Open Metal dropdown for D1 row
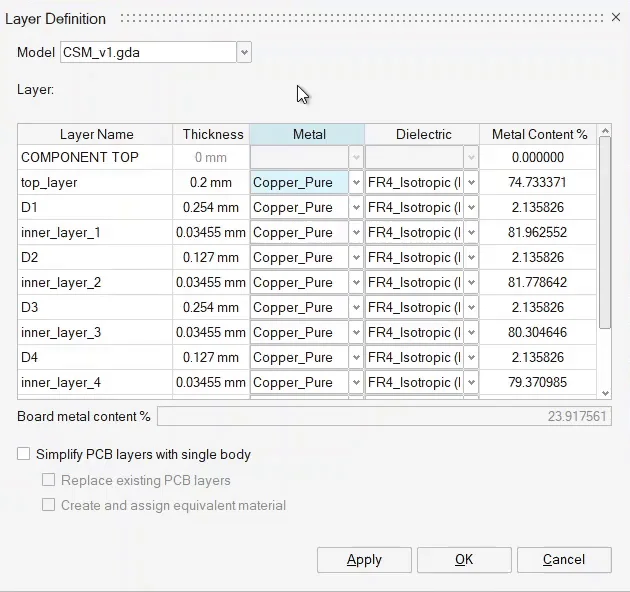Viewport: 630px width, 592px height. 356,208
